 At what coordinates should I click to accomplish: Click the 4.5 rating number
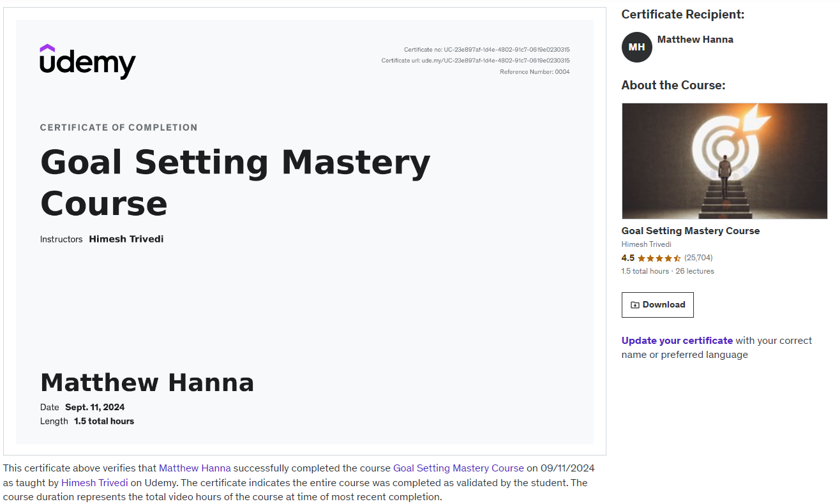628,258
